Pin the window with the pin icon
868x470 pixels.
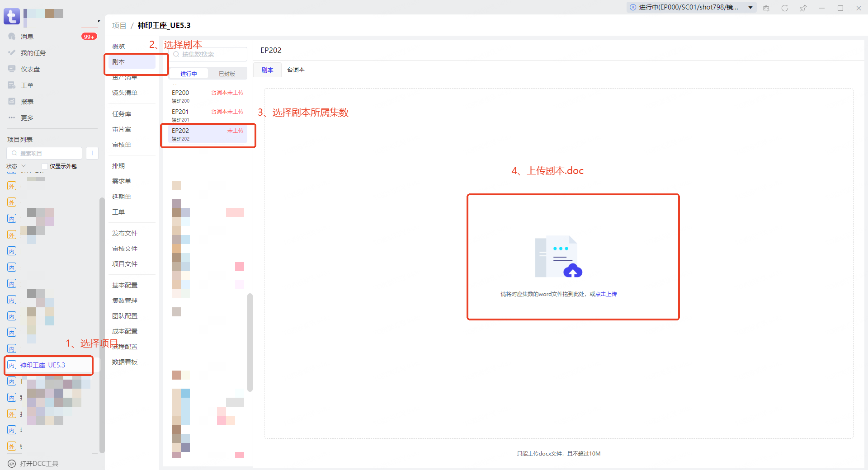803,8
